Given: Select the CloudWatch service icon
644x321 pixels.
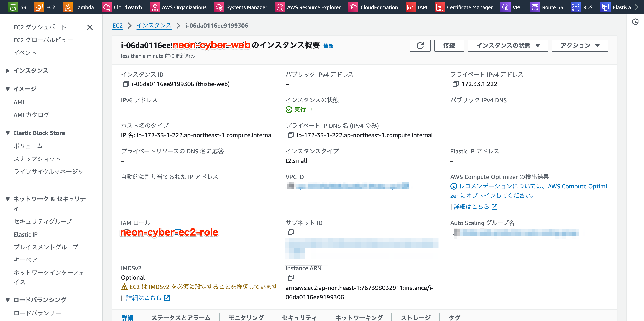Looking at the screenshot, I should pyautogui.click(x=107, y=7).
